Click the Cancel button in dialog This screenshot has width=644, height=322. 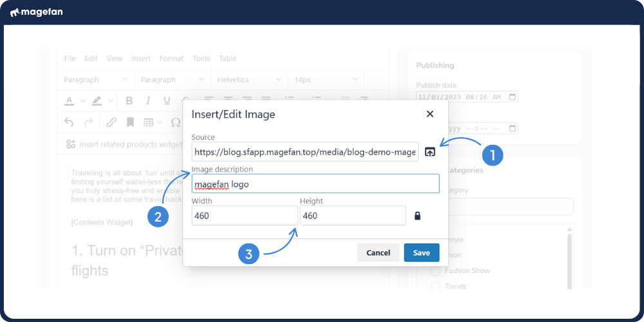coord(378,252)
